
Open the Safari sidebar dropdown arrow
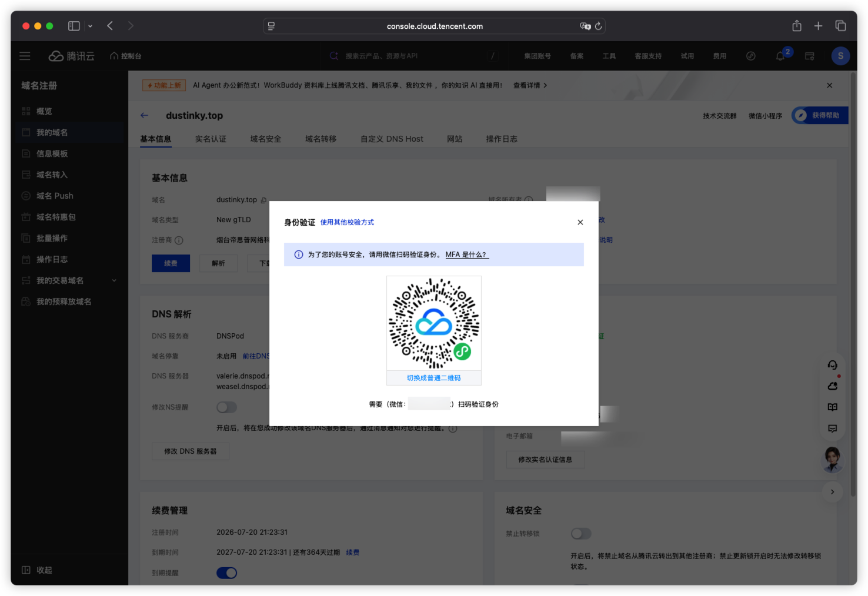pos(90,26)
